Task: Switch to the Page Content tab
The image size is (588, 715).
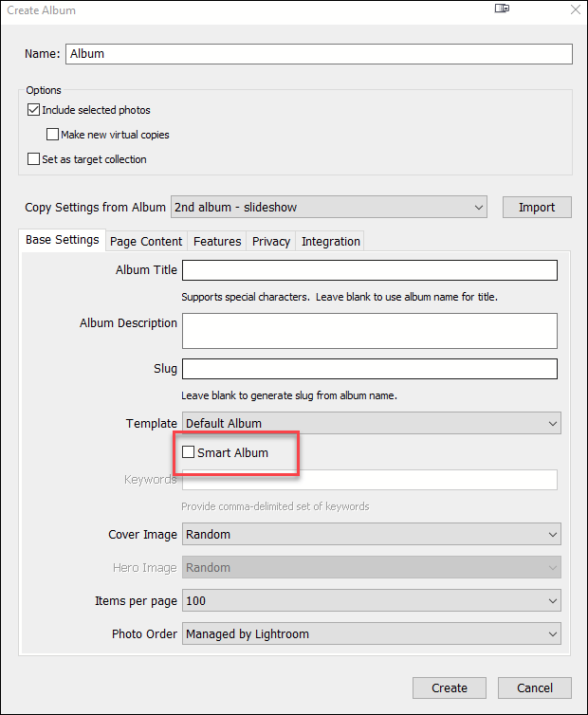Action: tap(146, 241)
